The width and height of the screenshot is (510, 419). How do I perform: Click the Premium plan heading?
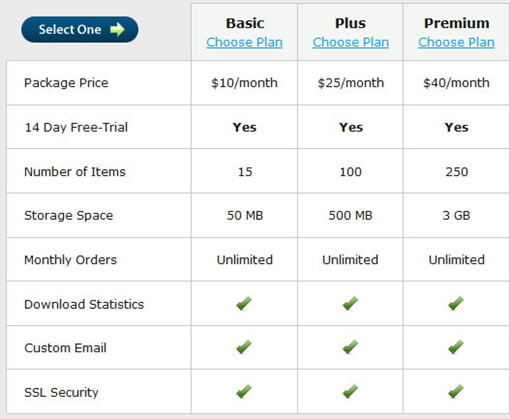point(457,23)
